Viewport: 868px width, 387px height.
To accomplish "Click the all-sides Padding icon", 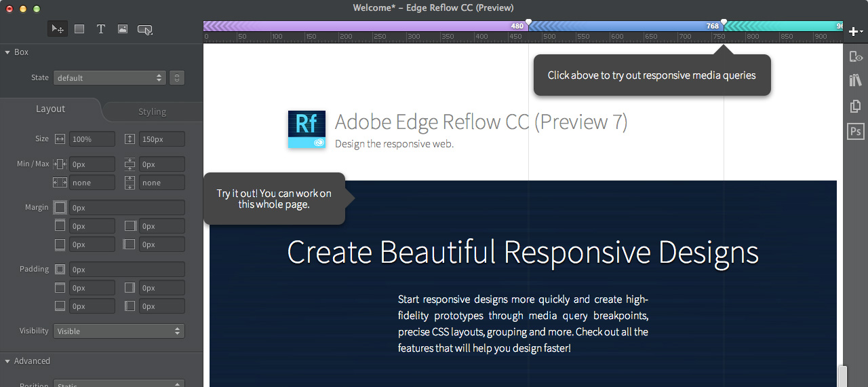I will [x=60, y=270].
